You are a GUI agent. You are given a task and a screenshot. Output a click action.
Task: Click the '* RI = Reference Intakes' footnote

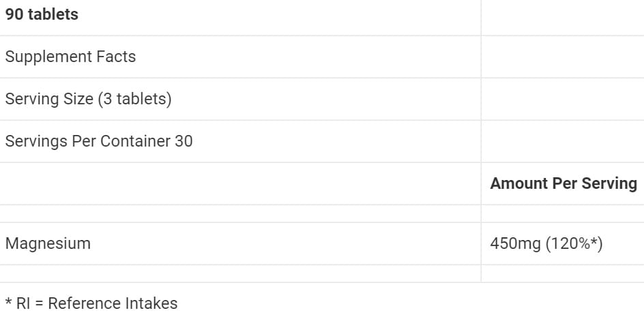91,303
